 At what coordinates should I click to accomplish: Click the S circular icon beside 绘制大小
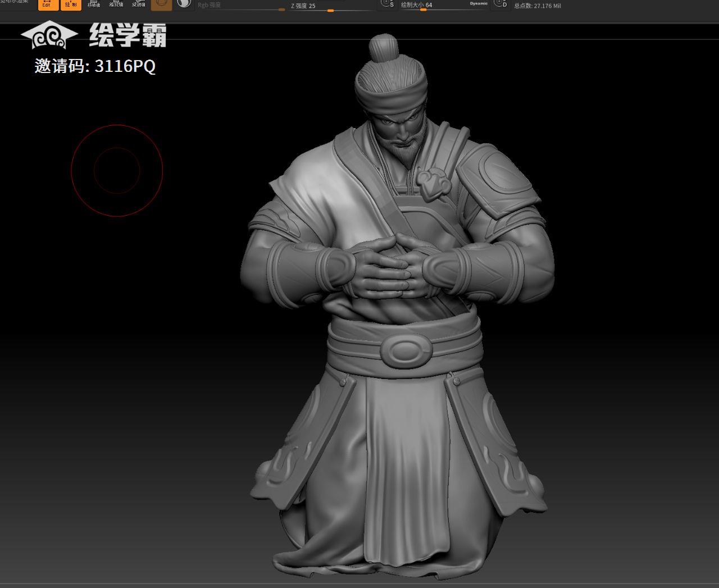387,4
